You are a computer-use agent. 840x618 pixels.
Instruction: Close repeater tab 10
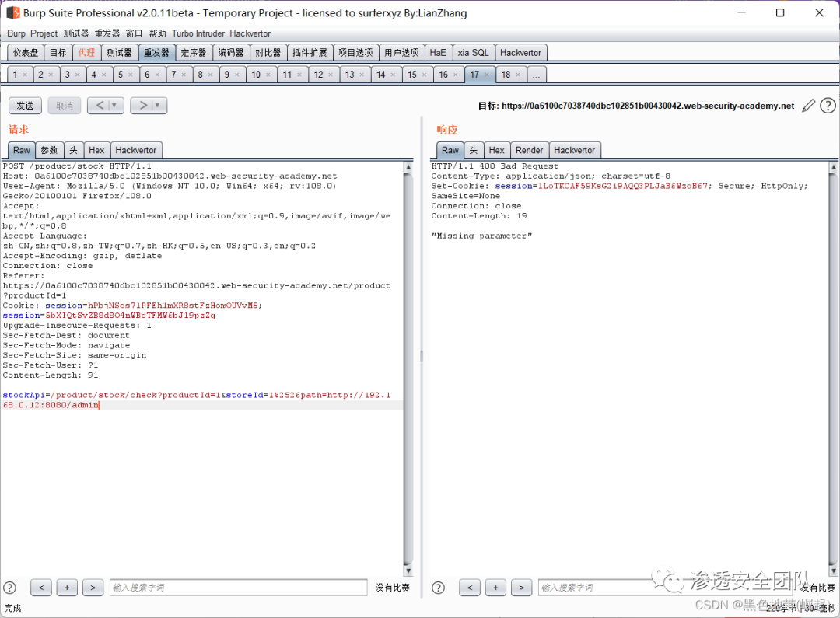pyautogui.click(x=268, y=75)
